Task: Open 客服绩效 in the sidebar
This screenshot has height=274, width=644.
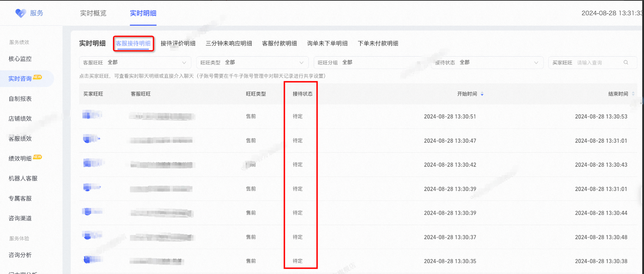Action: pos(20,139)
